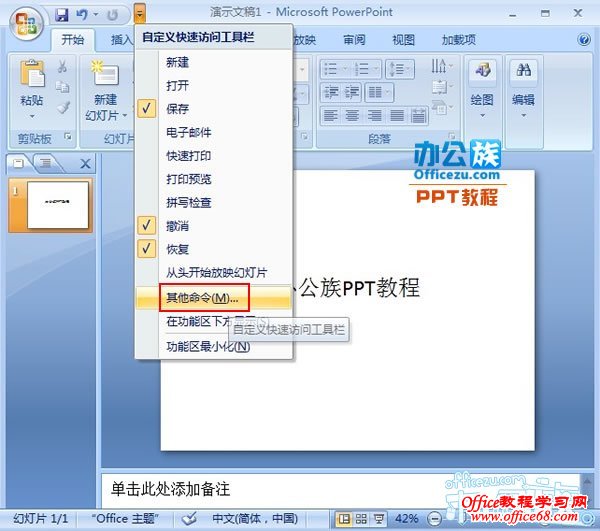Toggle 电子邮件 in the quick access menu
Screen dimensions: 600x531
214,132
